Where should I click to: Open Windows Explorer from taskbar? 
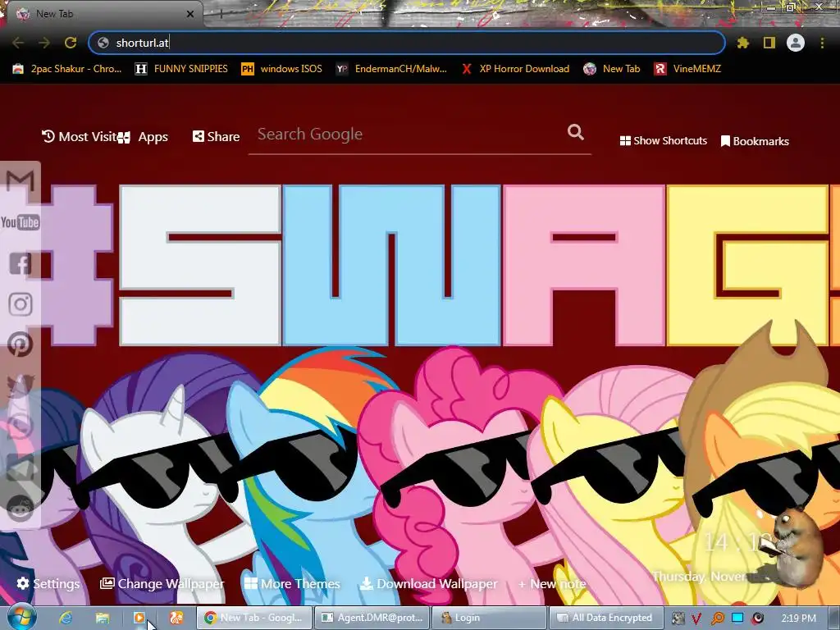pos(103,618)
